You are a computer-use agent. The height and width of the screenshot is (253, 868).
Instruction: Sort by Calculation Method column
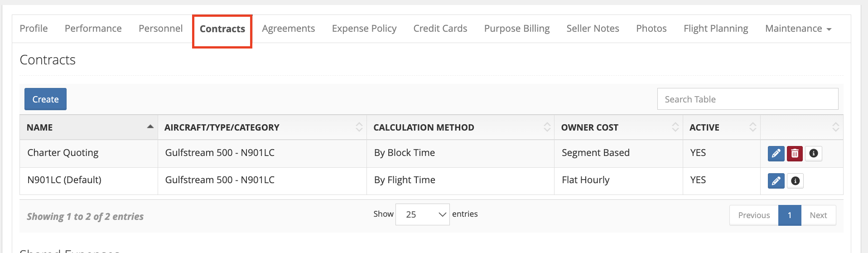[460, 127]
